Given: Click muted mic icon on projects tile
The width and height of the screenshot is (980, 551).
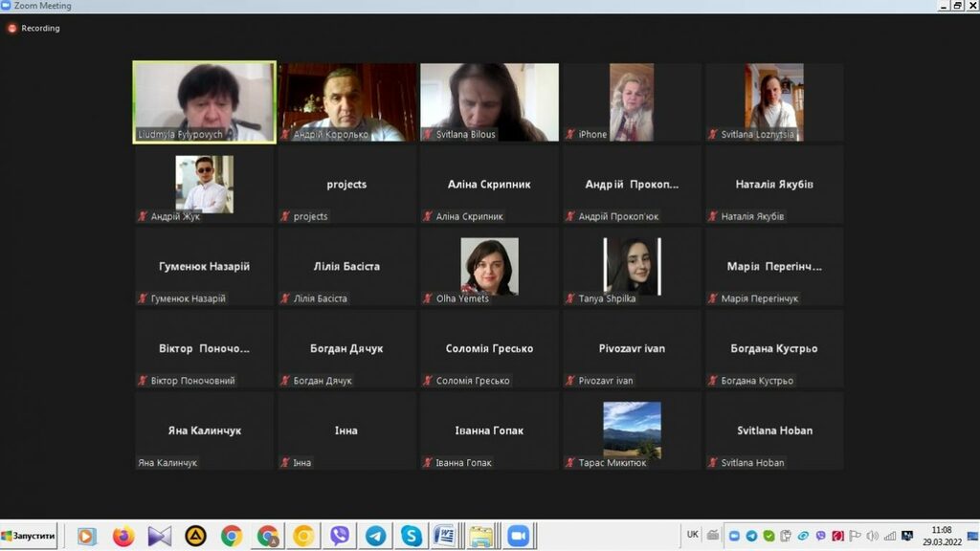Looking at the screenshot, I should pyautogui.click(x=285, y=217).
